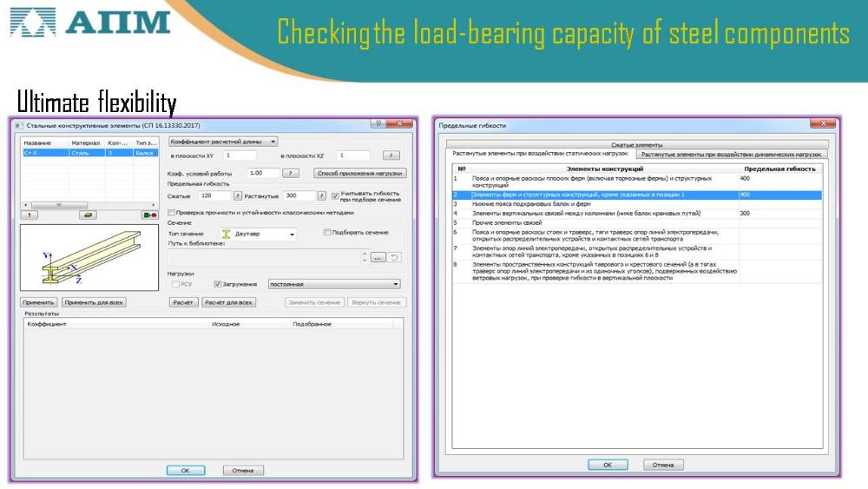Open the dynamic loads tab (динамических нагрузок)
The image size is (868, 489).
click(733, 154)
